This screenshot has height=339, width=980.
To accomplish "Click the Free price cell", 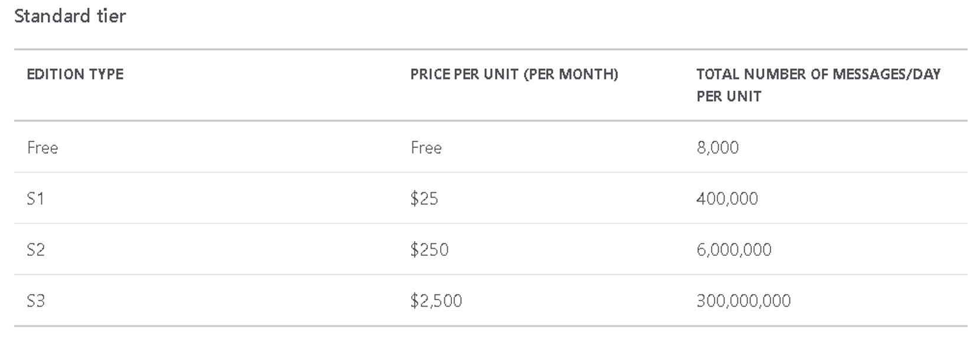I will point(426,147).
